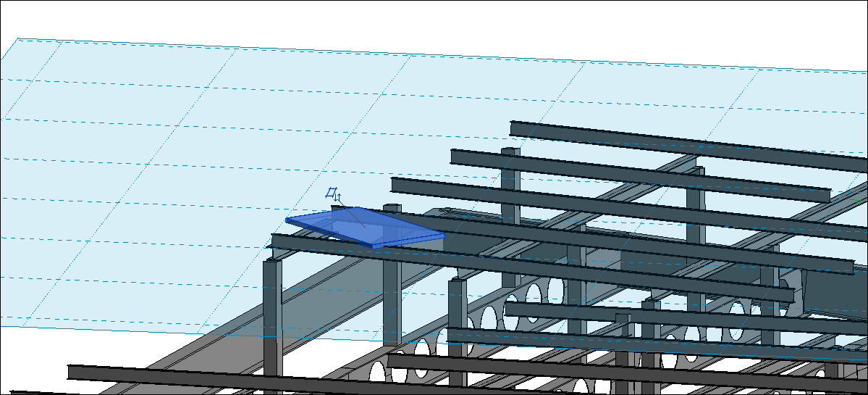Select the highlighted blue plate element
This screenshot has width=868, height=395.
click(364, 226)
